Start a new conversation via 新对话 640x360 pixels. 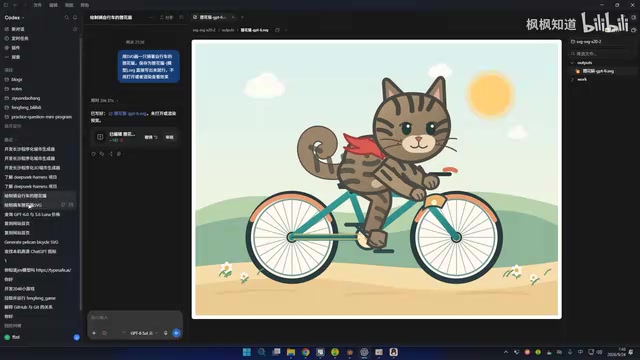coord(18,29)
